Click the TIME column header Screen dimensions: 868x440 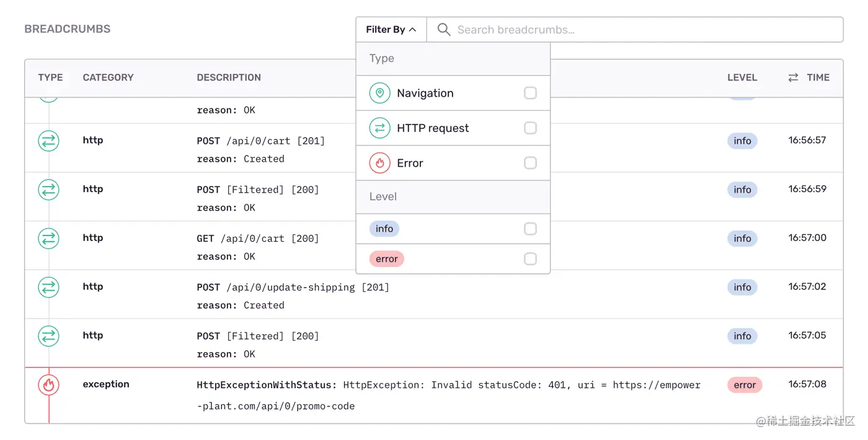[818, 77]
